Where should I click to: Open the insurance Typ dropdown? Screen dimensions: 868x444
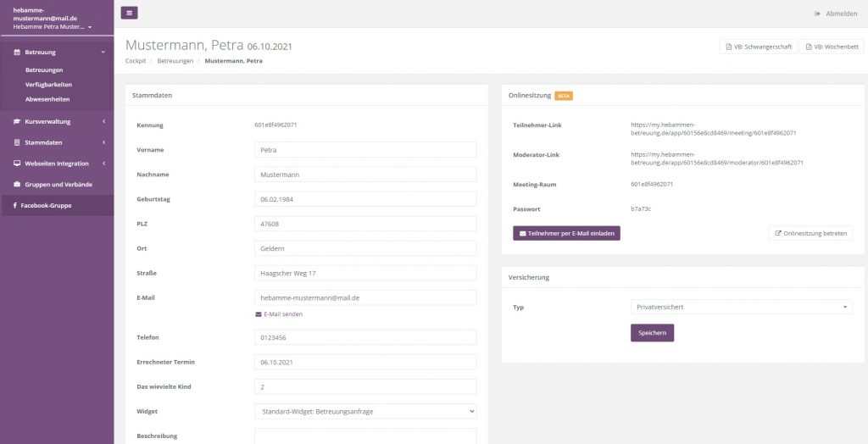coord(741,307)
